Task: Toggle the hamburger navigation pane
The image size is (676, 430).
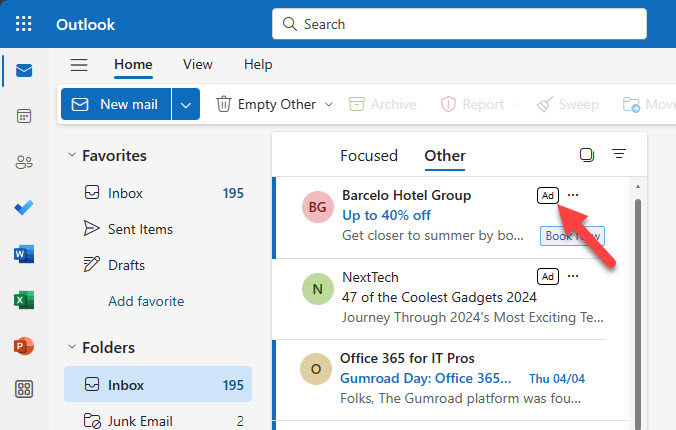Action: (79, 65)
